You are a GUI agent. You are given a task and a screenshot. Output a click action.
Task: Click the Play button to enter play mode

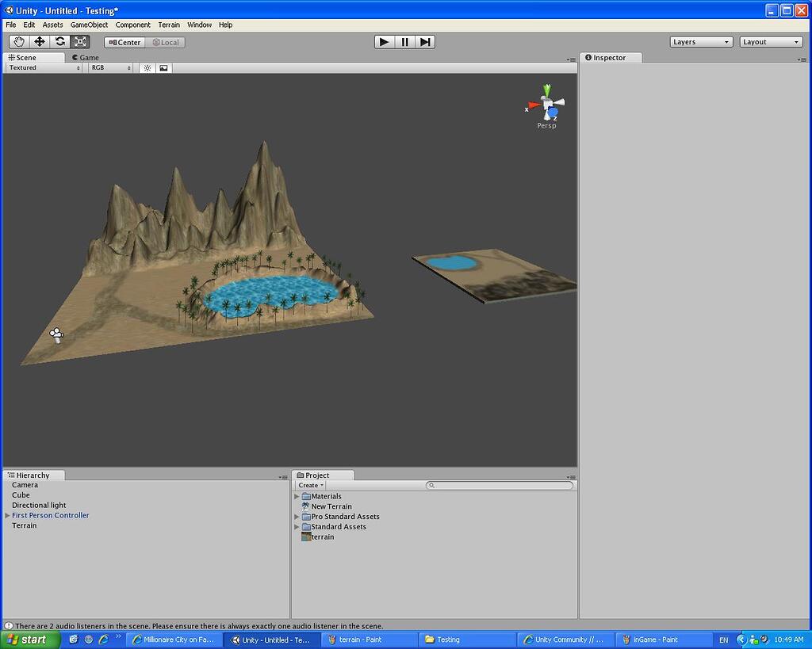[384, 41]
